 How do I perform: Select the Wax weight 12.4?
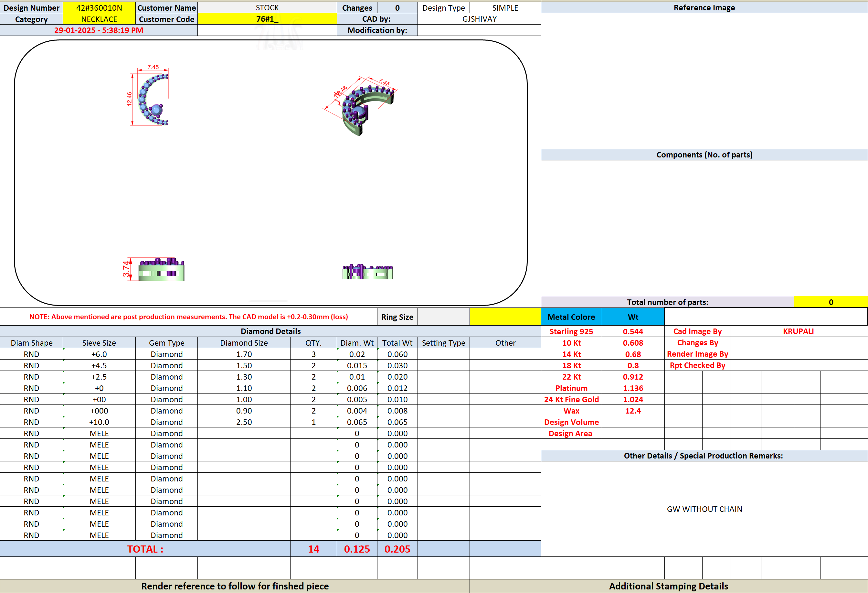633,411
